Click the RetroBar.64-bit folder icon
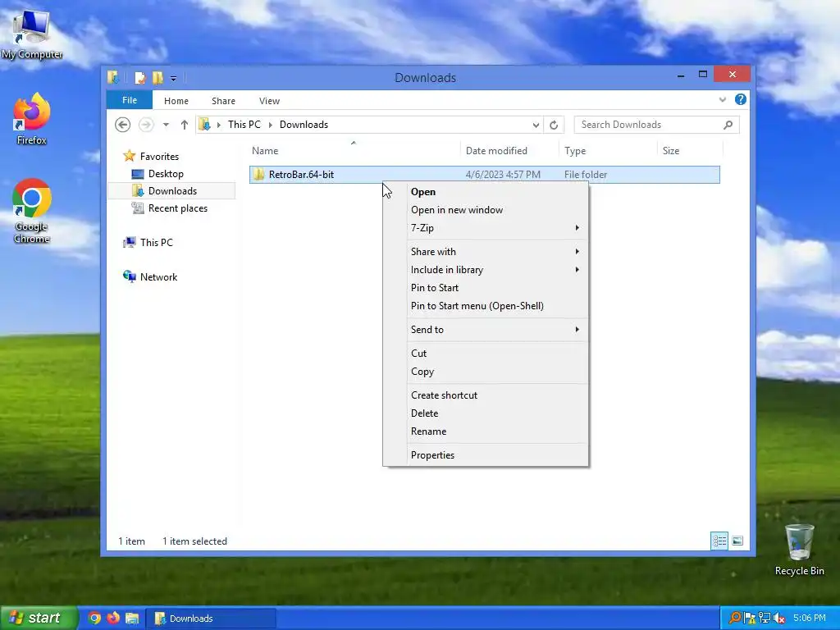 tap(258, 175)
